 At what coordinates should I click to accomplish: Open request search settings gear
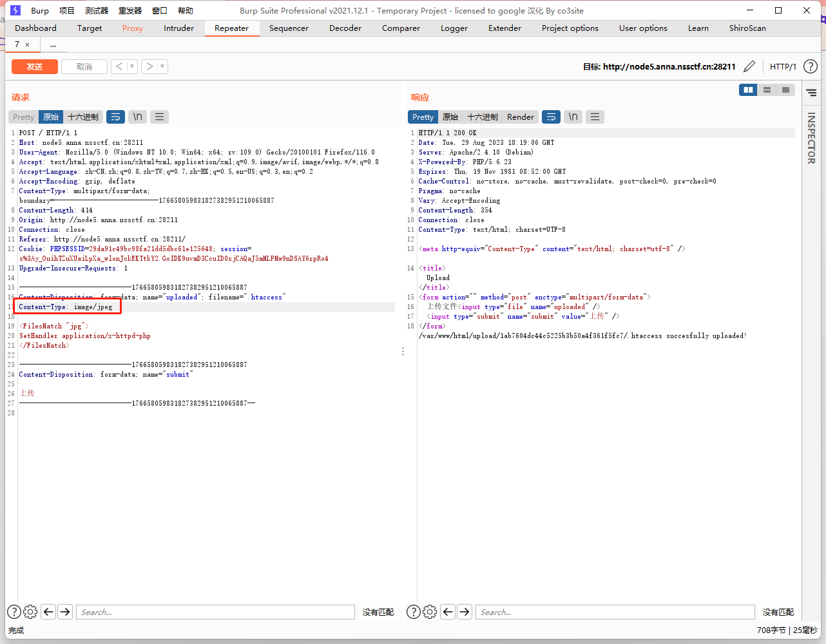tap(30, 612)
